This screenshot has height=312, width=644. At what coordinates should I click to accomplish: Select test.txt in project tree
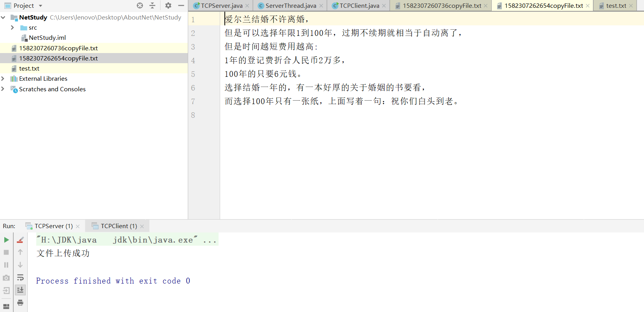pyautogui.click(x=29, y=69)
